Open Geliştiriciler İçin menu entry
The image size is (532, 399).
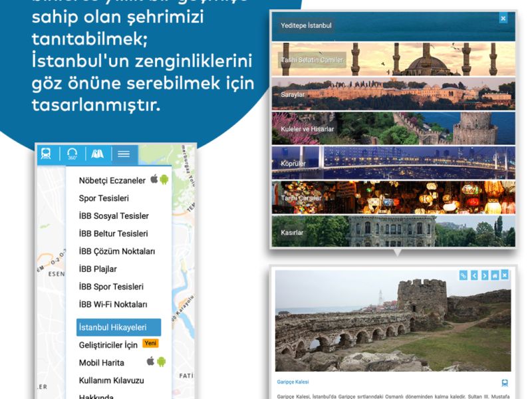[x=108, y=345]
